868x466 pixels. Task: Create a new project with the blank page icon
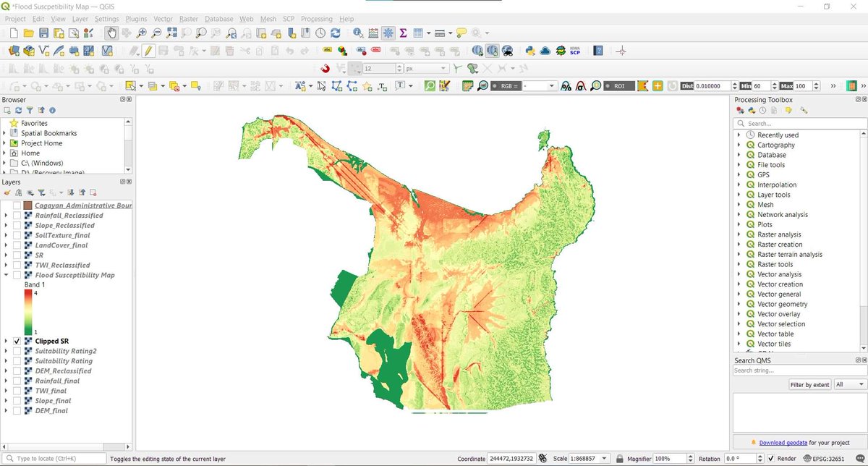tap(14, 33)
